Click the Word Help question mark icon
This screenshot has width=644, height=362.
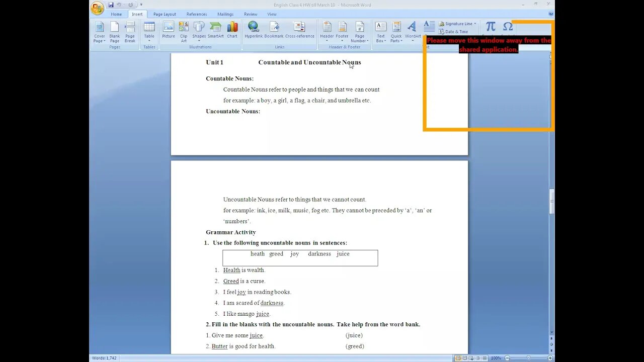click(x=551, y=14)
